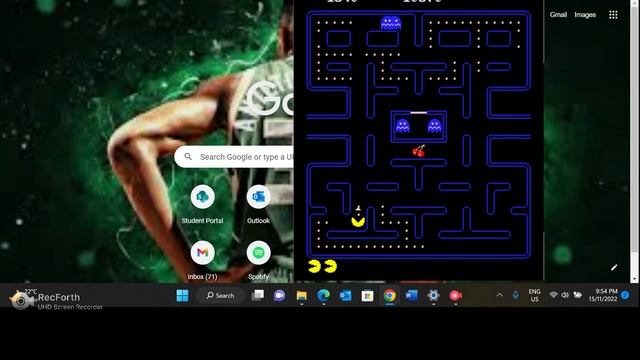Open the Student Portal shortcut

coord(202,204)
